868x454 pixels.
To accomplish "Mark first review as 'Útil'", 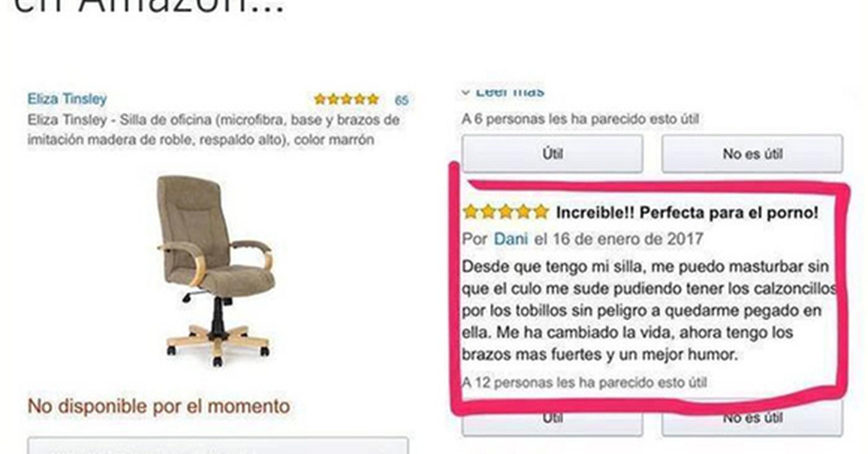I will [552, 154].
